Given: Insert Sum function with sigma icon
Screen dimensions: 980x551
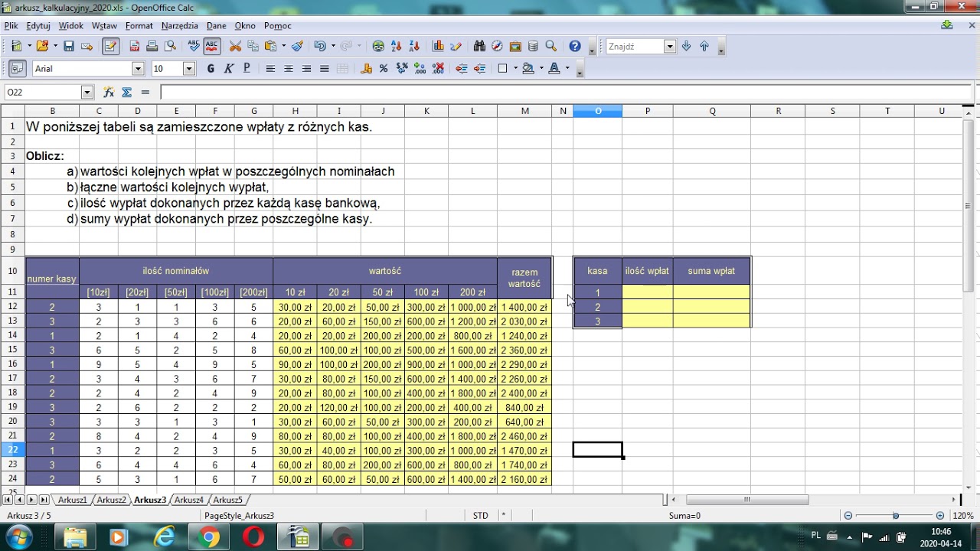Looking at the screenshot, I should pyautogui.click(x=127, y=92).
